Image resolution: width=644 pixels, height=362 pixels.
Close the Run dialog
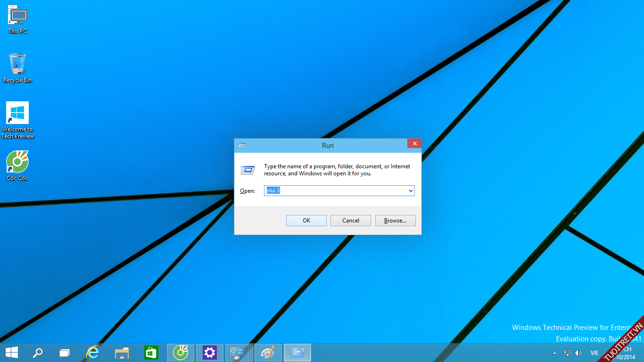tap(414, 144)
